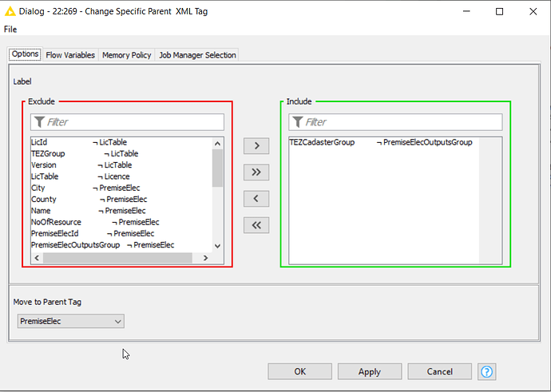Screen dimensions: 551x392
Task: Click the help question mark icon
Action: point(486,371)
